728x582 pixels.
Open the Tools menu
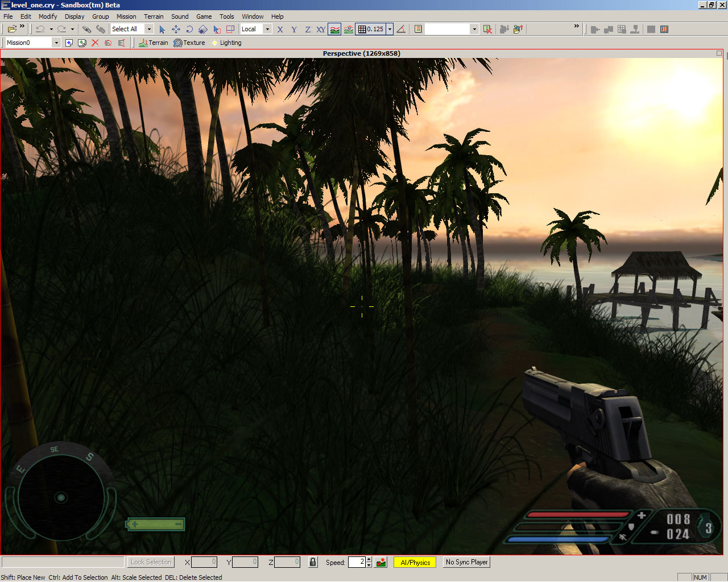[227, 16]
